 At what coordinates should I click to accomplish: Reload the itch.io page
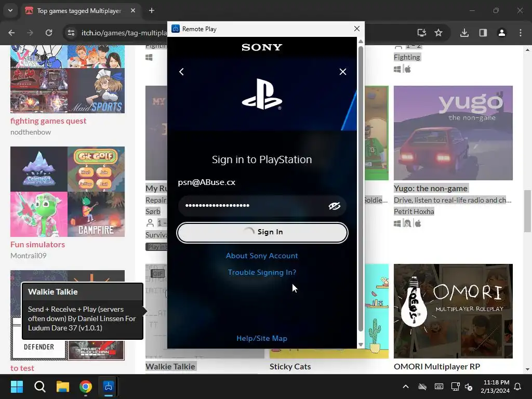click(49, 33)
